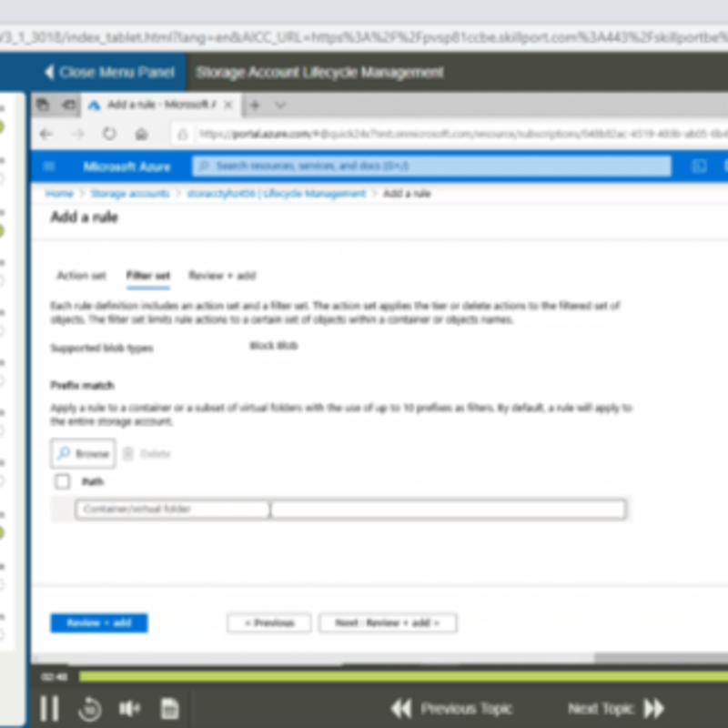Click the blue Review + add button
This screenshot has height=728, width=728.
(99, 623)
